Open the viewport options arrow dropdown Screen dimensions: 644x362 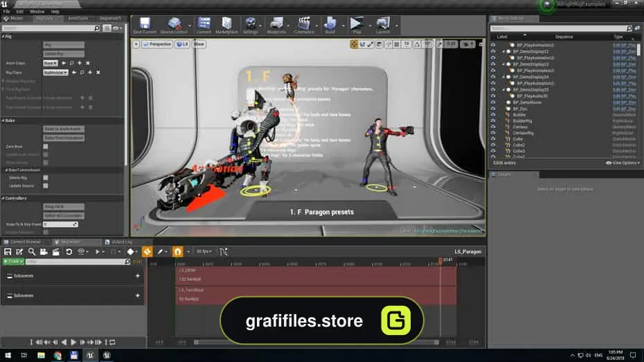[136, 44]
